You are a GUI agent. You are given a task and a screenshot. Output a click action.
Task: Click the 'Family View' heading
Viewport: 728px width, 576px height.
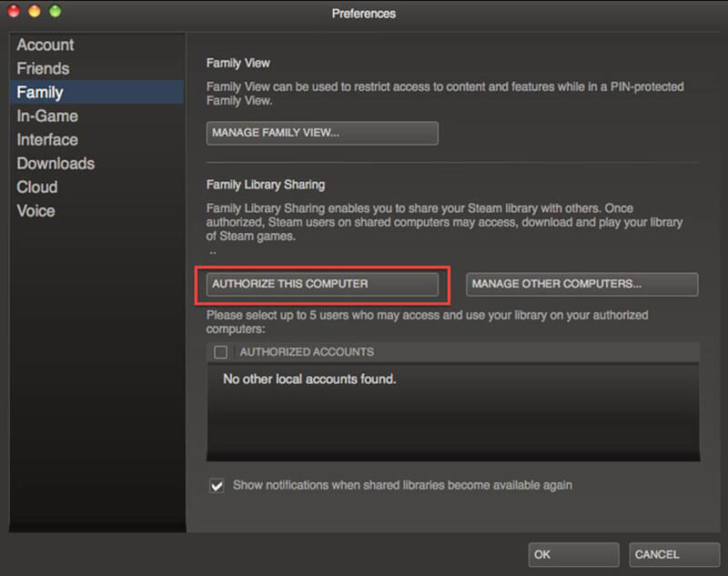coord(238,63)
